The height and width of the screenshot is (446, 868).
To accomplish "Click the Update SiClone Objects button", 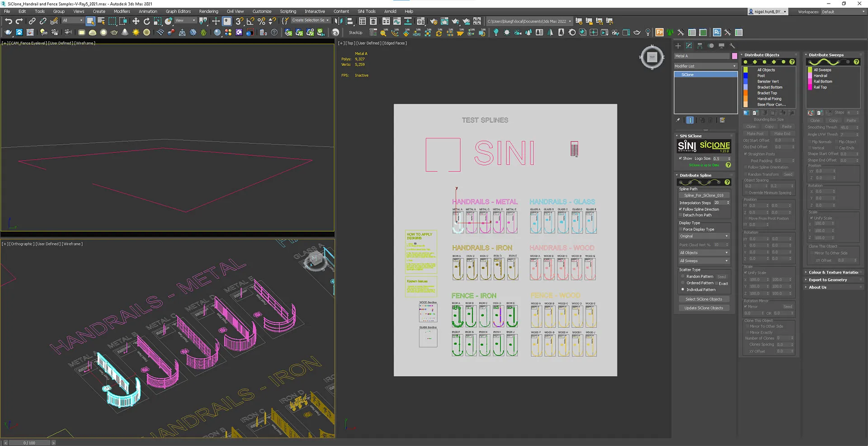I will [x=704, y=308].
